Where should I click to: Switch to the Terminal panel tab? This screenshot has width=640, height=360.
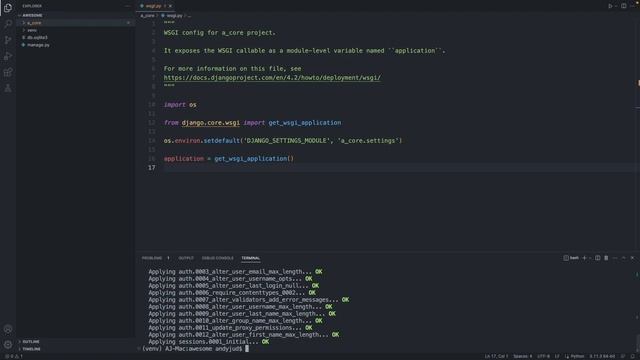[x=251, y=258]
